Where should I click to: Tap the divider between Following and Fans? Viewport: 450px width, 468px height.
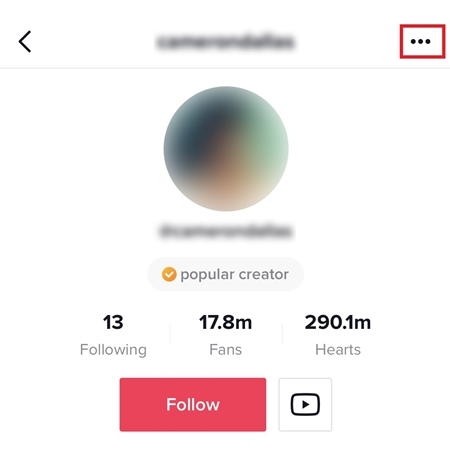(x=170, y=334)
